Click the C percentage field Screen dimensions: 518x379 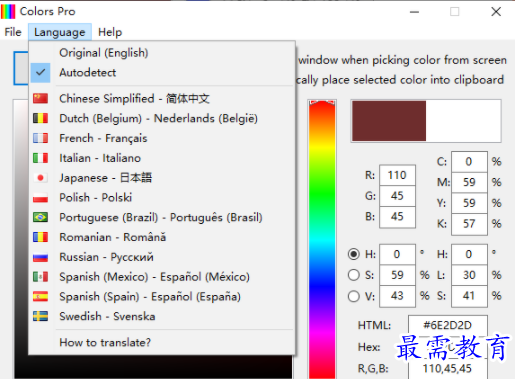coord(469,162)
